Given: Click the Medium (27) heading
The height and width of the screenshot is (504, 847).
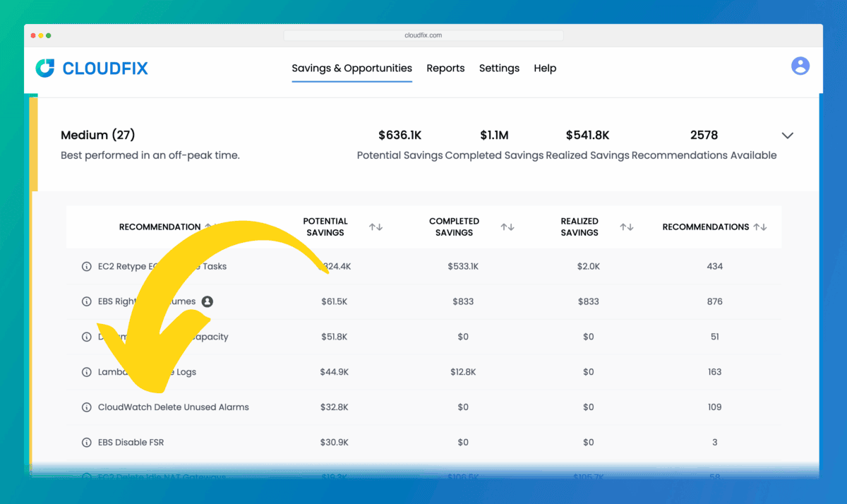Looking at the screenshot, I should click(x=97, y=135).
